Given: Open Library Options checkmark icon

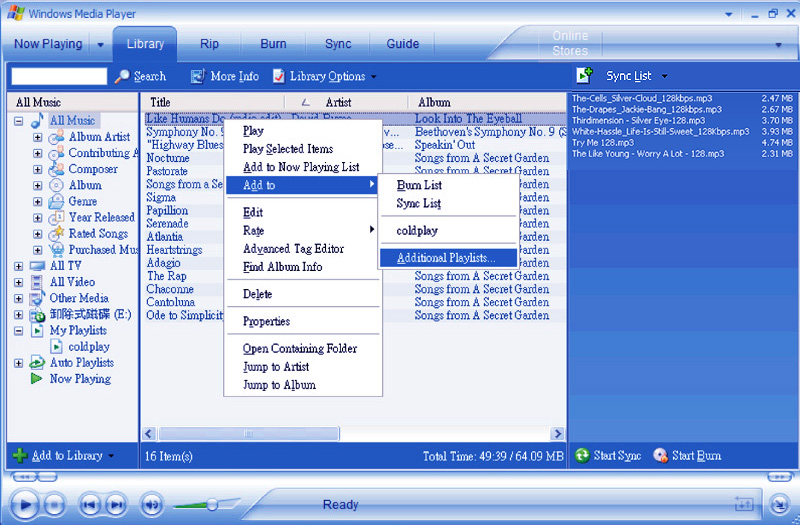Looking at the screenshot, I should 279,76.
